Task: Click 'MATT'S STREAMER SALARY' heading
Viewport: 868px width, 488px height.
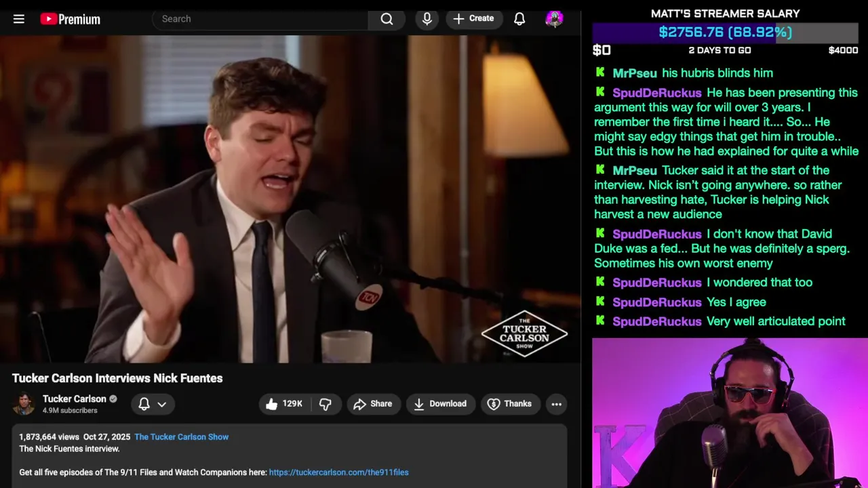Action: point(725,14)
